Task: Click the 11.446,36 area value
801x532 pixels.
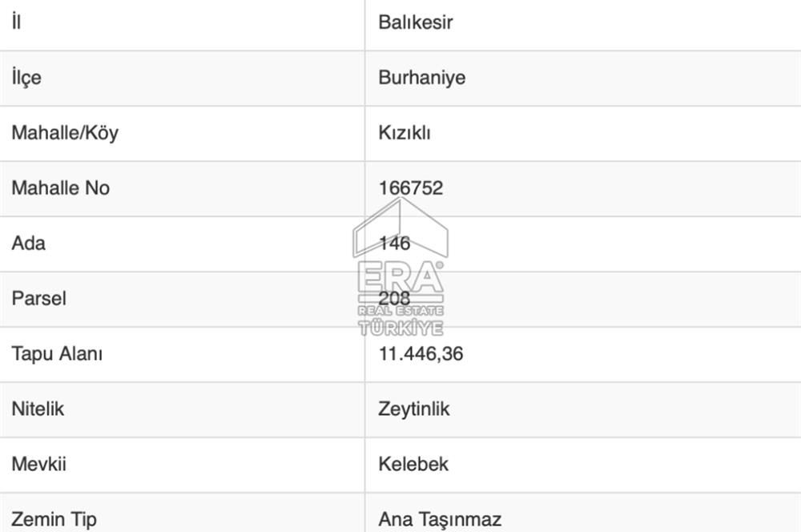Action: coord(421,354)
